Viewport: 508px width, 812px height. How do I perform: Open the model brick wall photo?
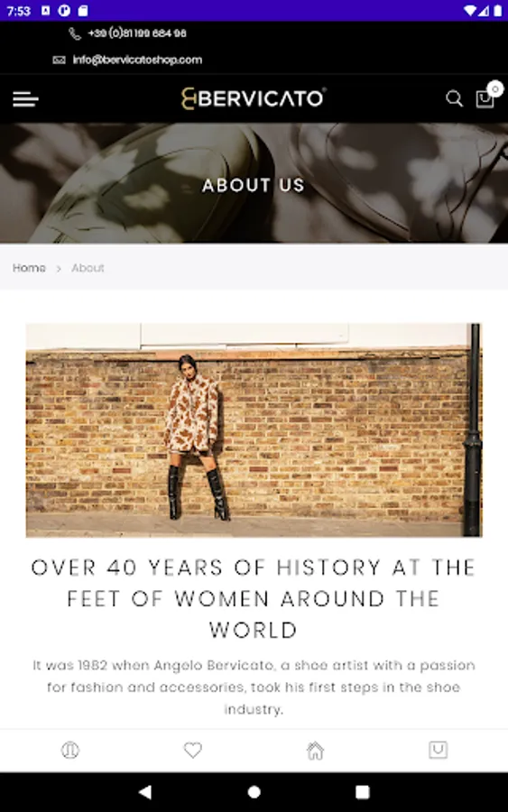click(254, 429)
